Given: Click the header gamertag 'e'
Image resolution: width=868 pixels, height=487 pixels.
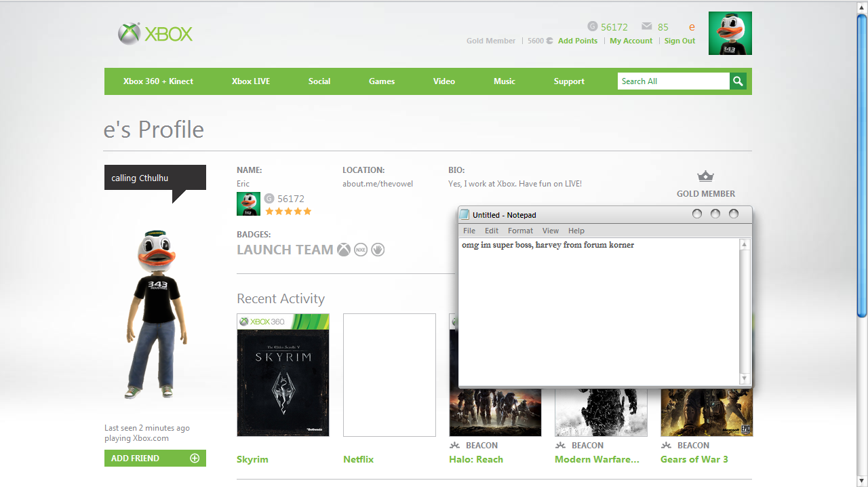Looking at the screenshot, I should [692, 27].
